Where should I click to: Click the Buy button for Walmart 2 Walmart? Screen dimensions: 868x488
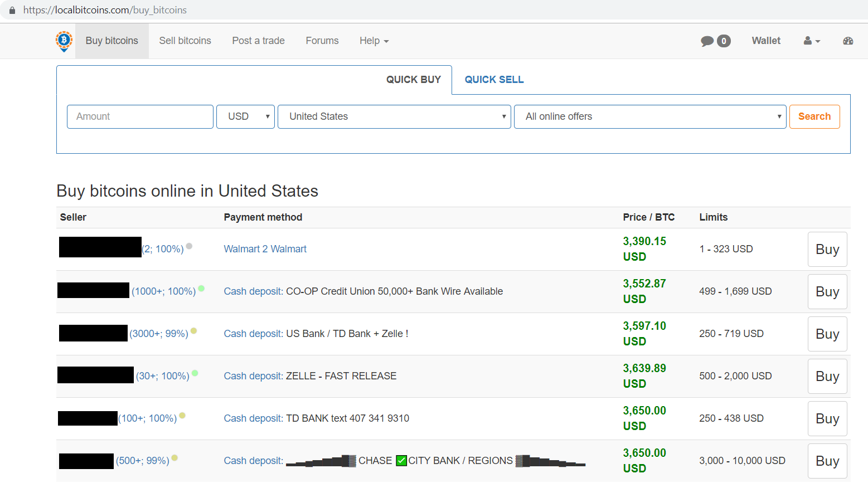point(827,249)
